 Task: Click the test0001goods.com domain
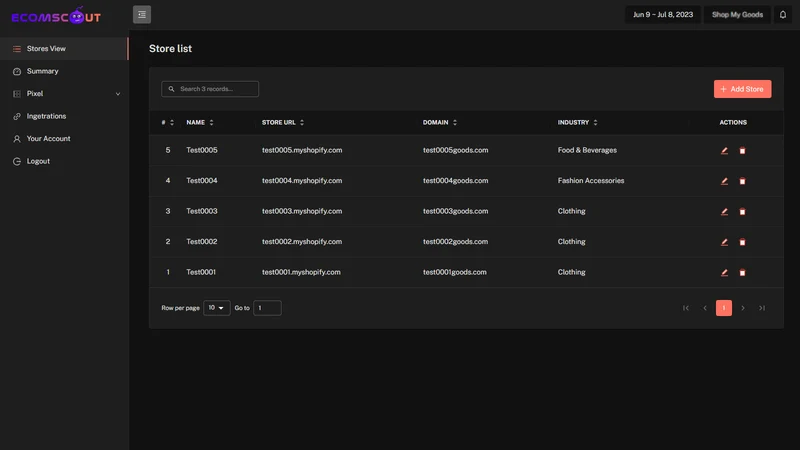(x=455, y=272)
